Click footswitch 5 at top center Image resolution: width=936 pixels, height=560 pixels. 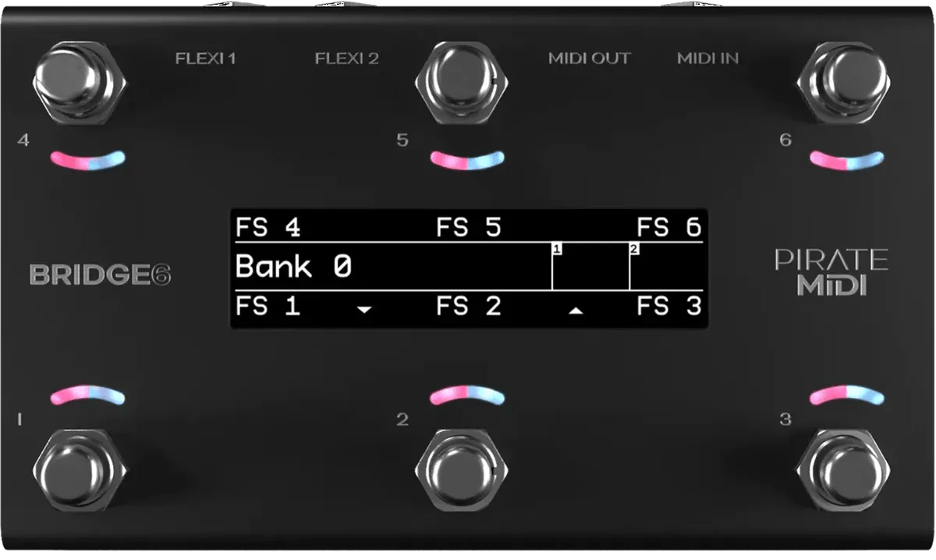pyautogui.click(x=462, y=82)
